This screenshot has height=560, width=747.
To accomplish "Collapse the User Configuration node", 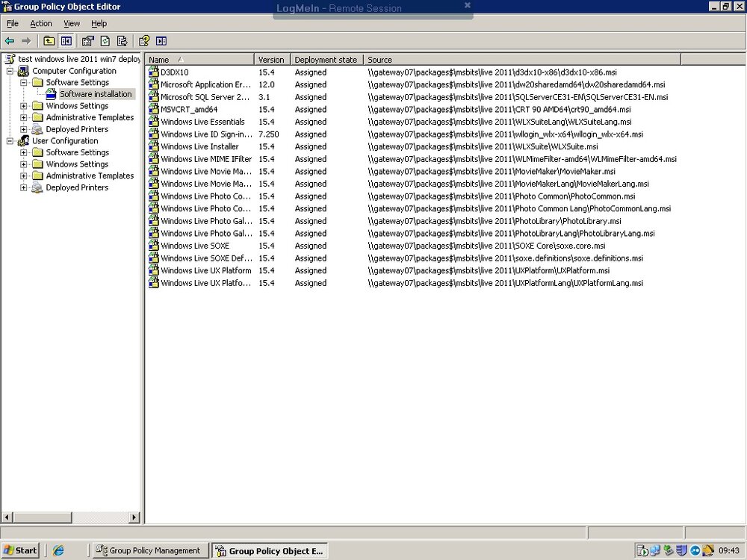I will [x=10, y=141].
